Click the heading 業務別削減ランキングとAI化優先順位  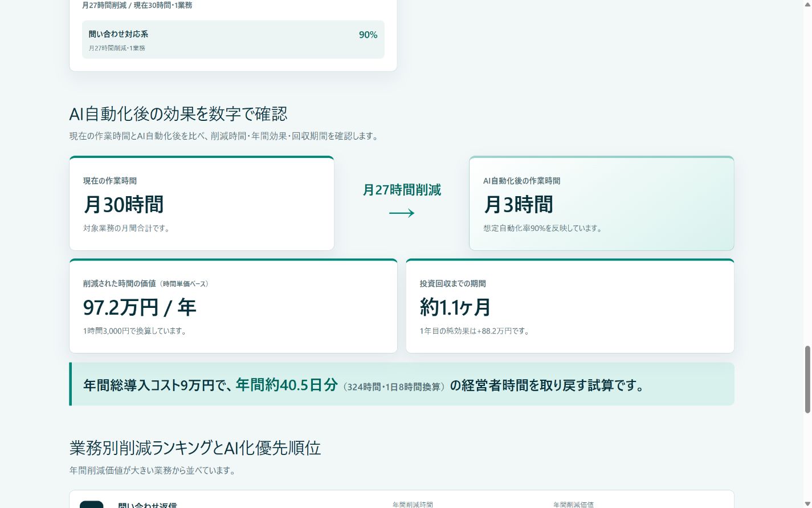coord(195,448)
